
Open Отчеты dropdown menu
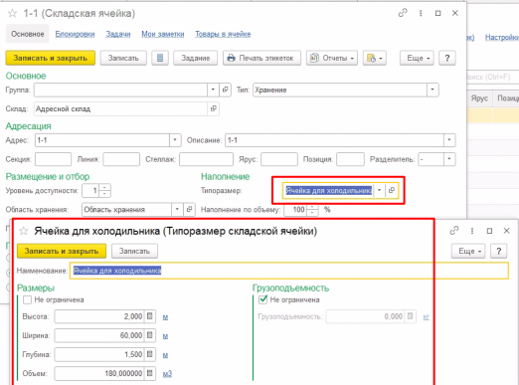click(x=332, y=58)
